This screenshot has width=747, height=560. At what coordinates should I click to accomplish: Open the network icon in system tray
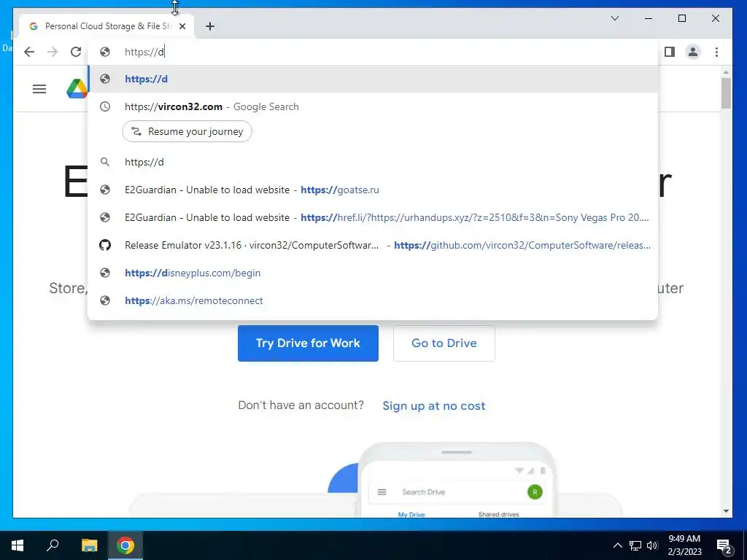(x=635, y=545)
